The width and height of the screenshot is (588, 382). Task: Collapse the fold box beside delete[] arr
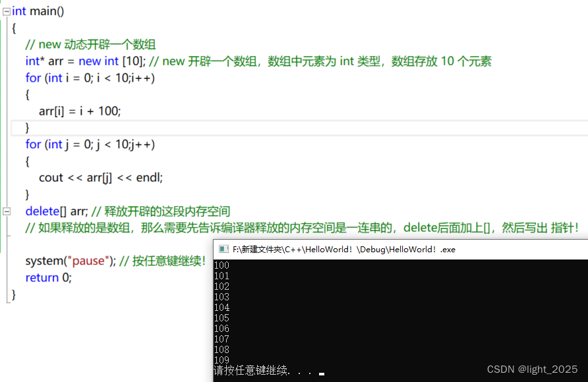7,211
